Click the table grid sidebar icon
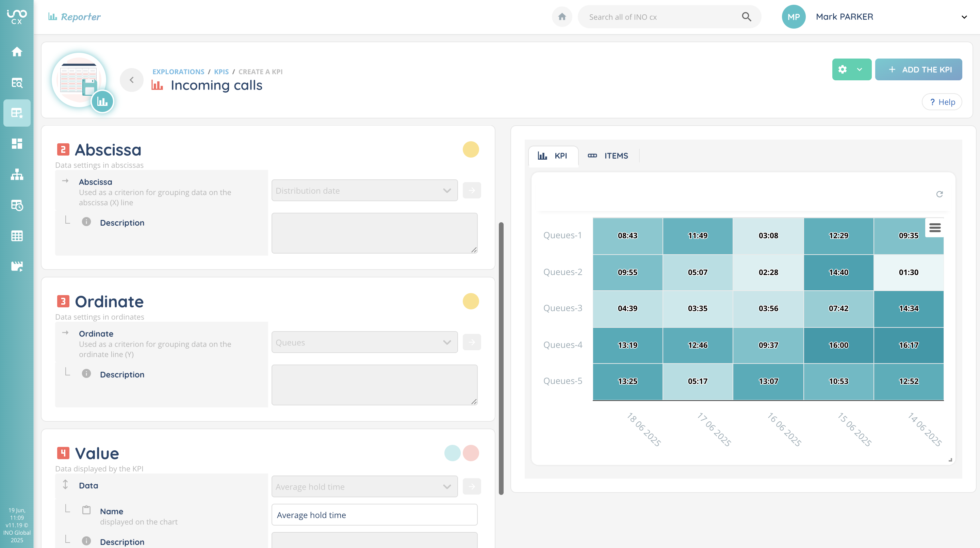This screenshot has width=980, height=548. click(17, 236)
